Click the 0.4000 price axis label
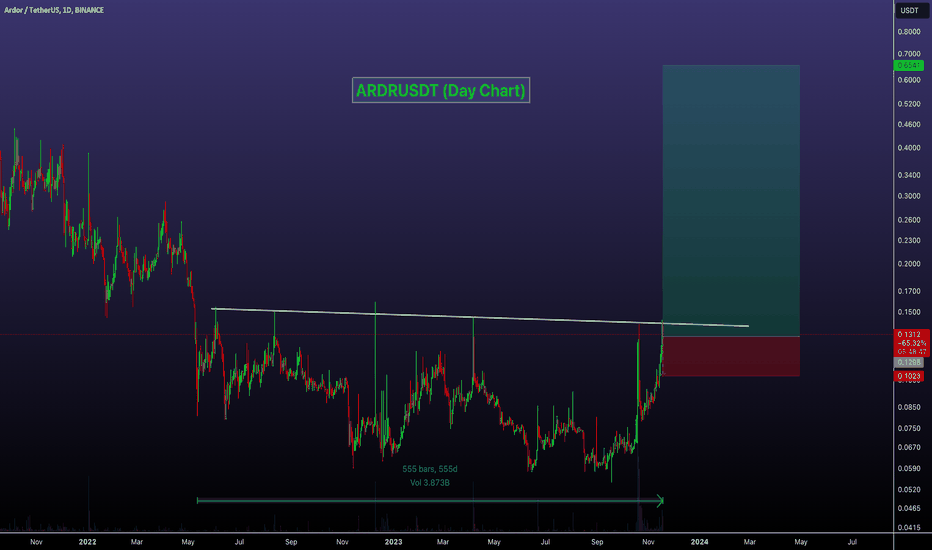The image size is (932, 550). tap(909, 148)
